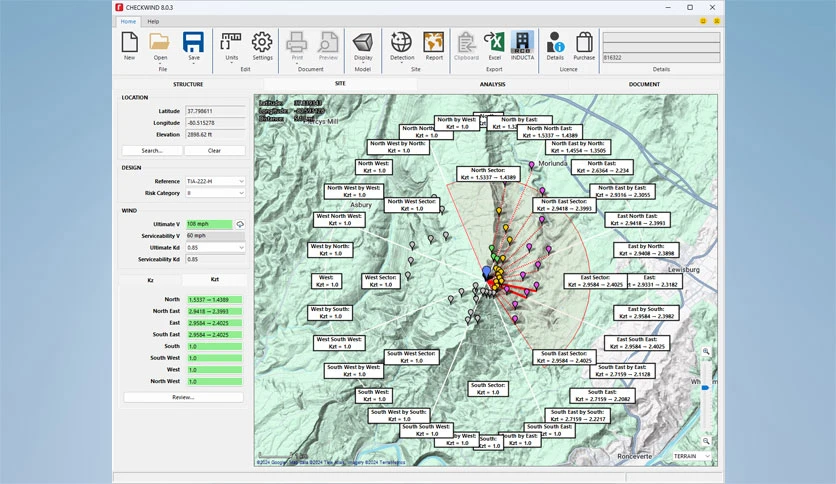
Task: Select the Kzt sub-tab
Action: (214, 279)
